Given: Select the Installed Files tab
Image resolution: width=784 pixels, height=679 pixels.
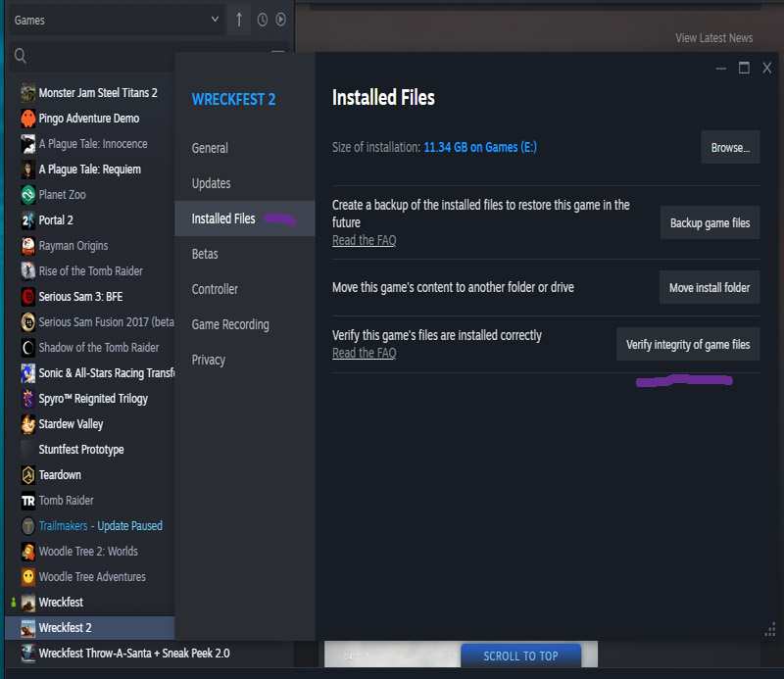Looking at the screenshot, I should pyautogui.click(x=245, y=218).
